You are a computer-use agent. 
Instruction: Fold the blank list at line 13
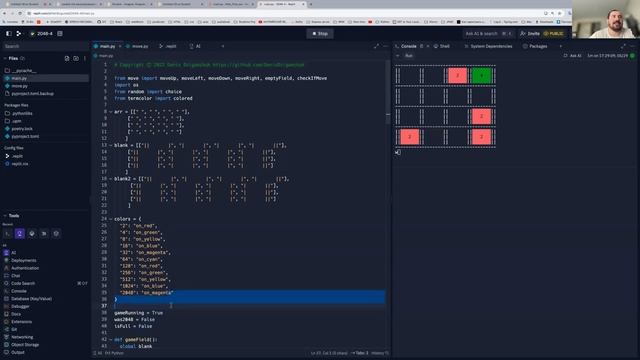[x=111, y=145]
